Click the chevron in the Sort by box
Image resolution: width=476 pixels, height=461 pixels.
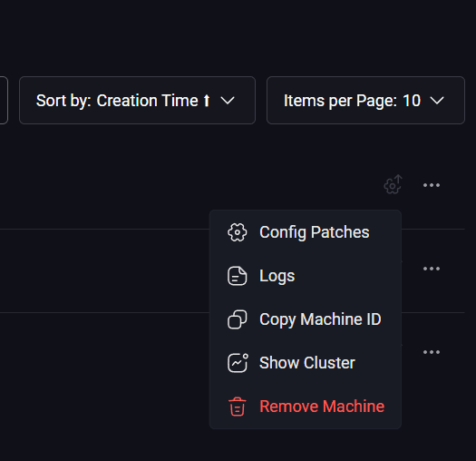[x=228, y=101]
